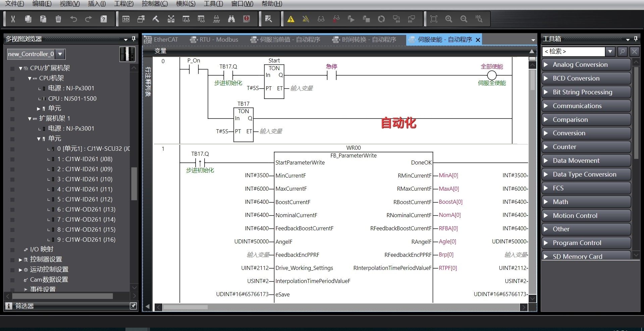This screenshot has height=331, width=644.
Task: Click the Delete trash can icon
Action: (58, 19)
